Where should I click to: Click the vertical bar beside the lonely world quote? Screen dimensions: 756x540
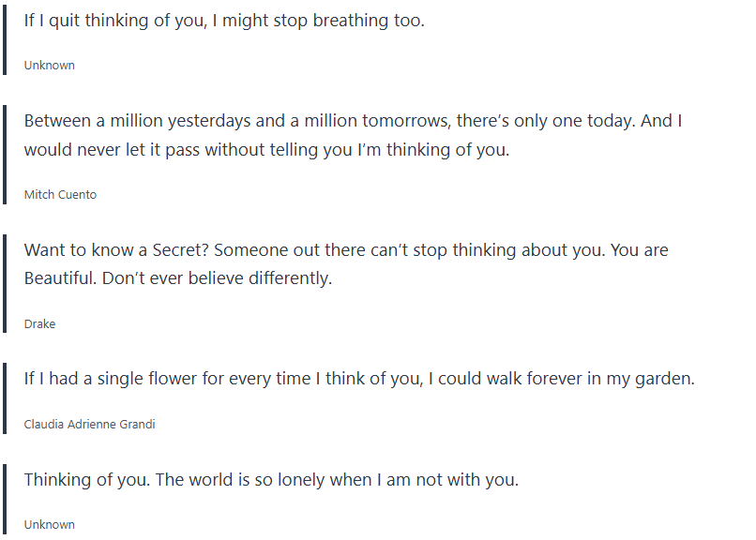(x=5, y=499)
